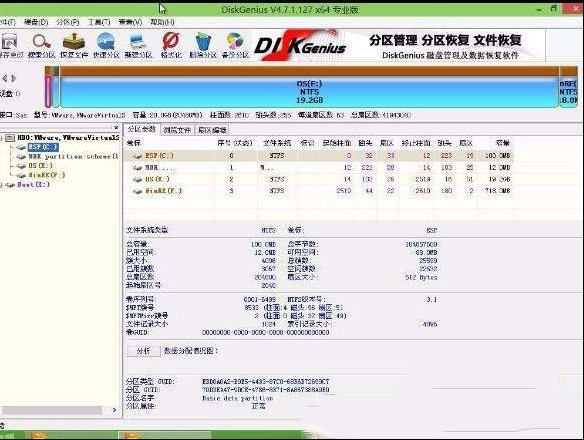Click the partition type GUID value
Screen dimensions: 584x440
click(266, 382)
